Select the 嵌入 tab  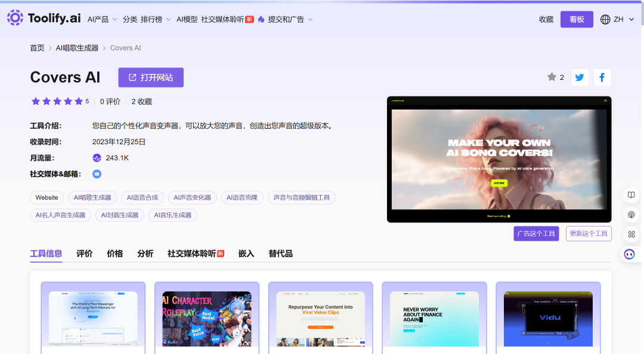click(x=246, y=253)
